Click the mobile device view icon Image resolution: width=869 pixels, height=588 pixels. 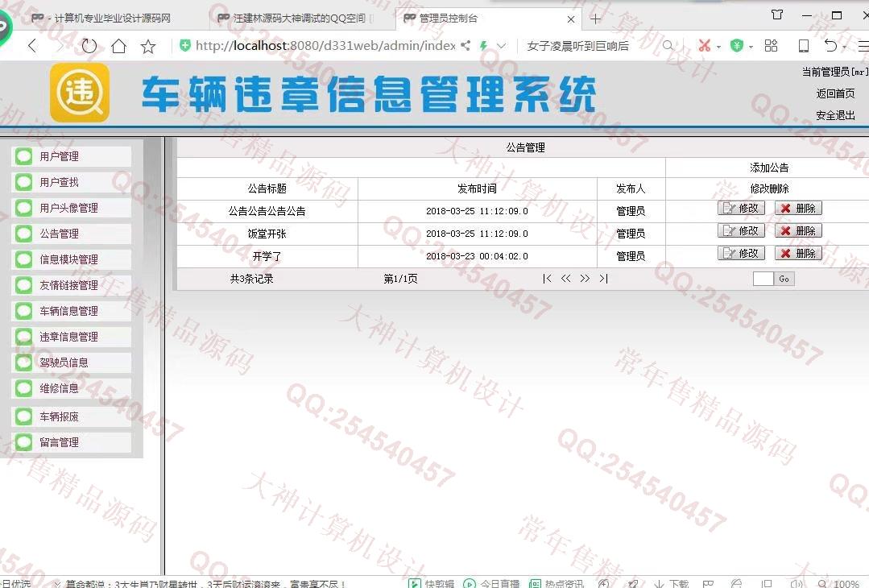click(804, 45)
